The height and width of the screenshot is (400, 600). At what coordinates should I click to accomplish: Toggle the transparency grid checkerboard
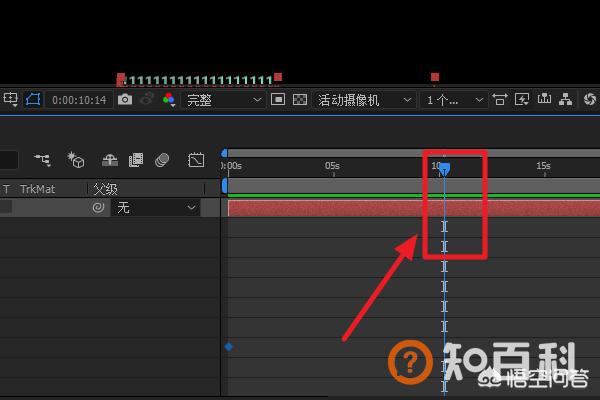point(300,100)
